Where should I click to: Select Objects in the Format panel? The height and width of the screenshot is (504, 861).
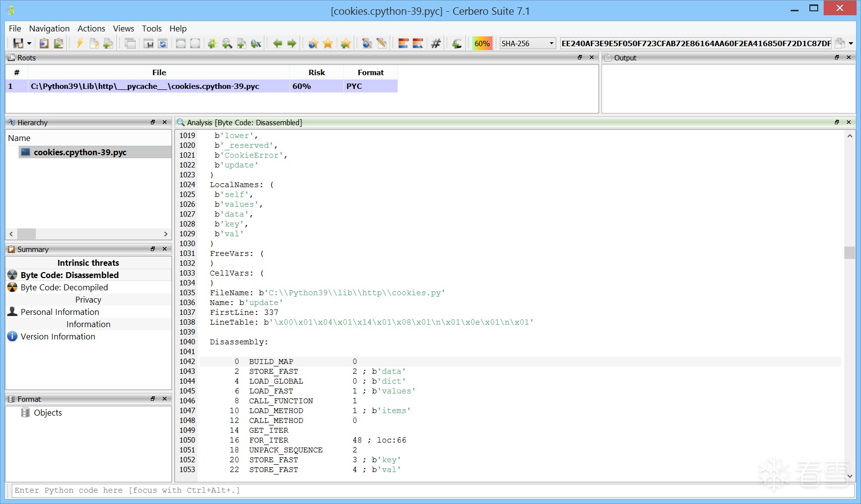[x=48, y=413]
